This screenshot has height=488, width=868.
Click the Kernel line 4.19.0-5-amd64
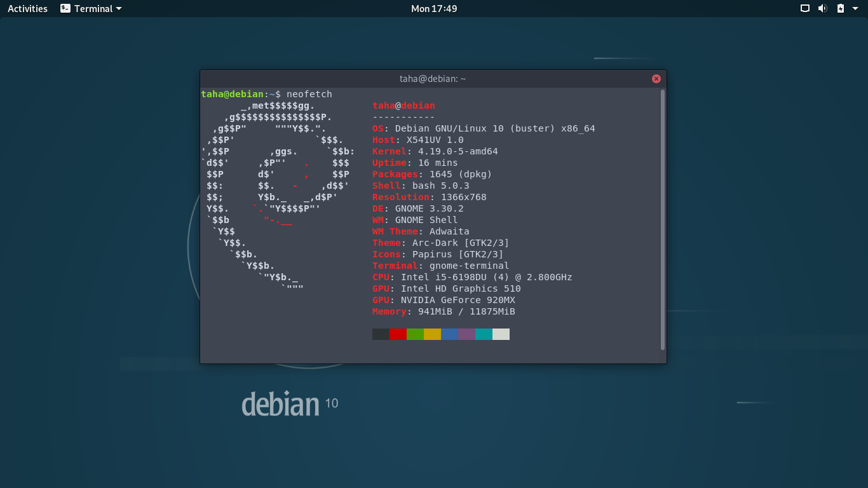(435, 151)
